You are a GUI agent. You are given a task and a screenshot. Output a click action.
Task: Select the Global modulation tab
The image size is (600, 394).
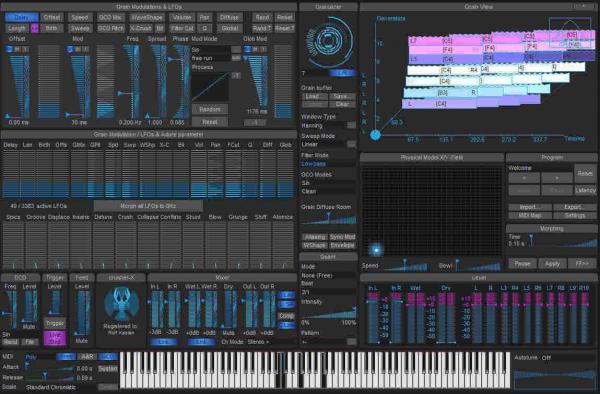coord(230,28)
